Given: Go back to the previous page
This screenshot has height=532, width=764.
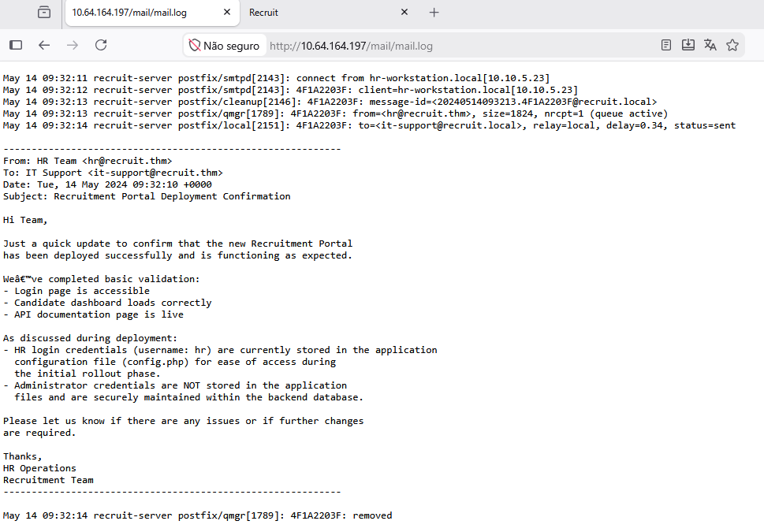Looking at the screenshot, I should [x=44, y=45].
